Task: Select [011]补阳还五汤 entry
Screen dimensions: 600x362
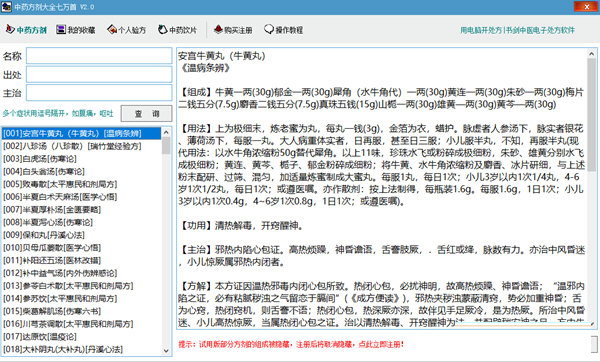Action: [81, 261]
